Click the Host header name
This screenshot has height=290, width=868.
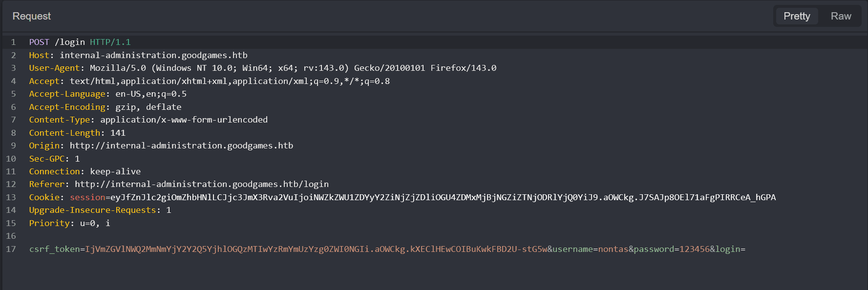pos(39,55)
